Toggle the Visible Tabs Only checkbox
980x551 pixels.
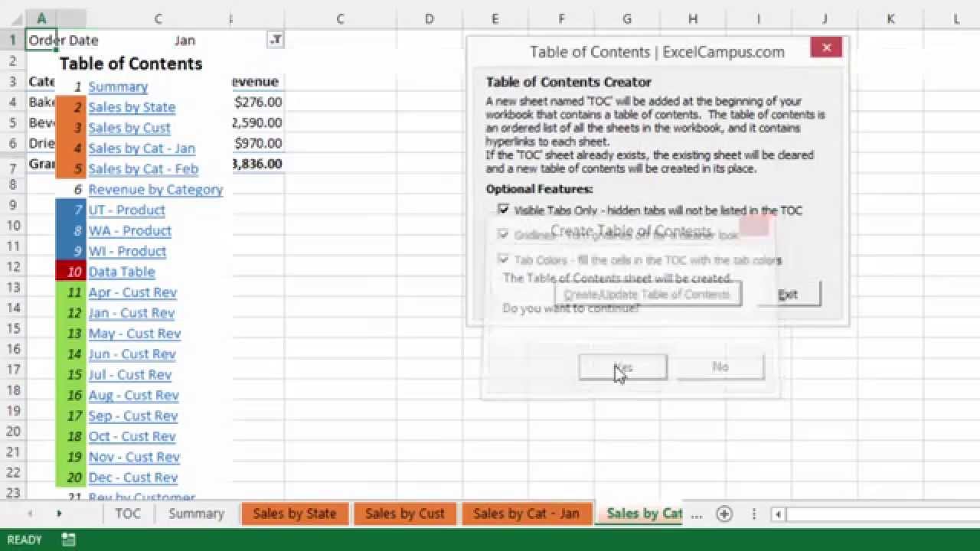[503, 210]
